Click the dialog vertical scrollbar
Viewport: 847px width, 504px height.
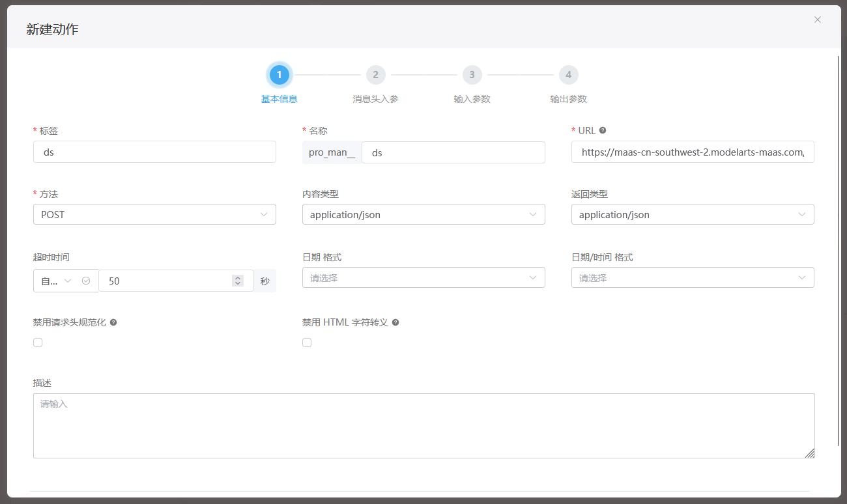point(839,251)
